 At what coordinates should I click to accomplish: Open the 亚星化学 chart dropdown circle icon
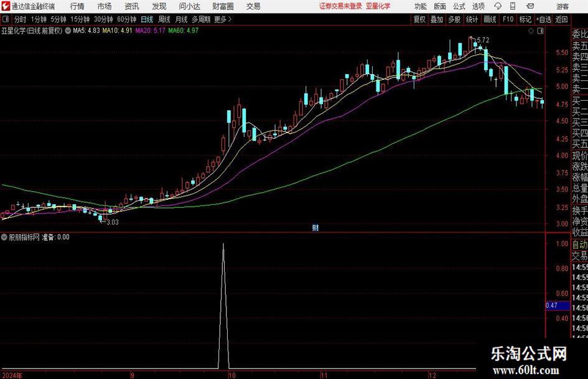point(68,30)
